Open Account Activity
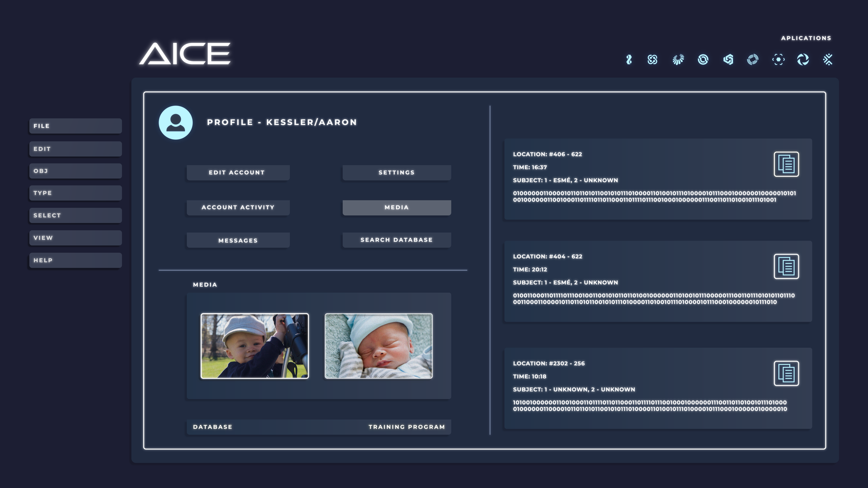This screenshot has width=868, height=488. tap(238, 207)
